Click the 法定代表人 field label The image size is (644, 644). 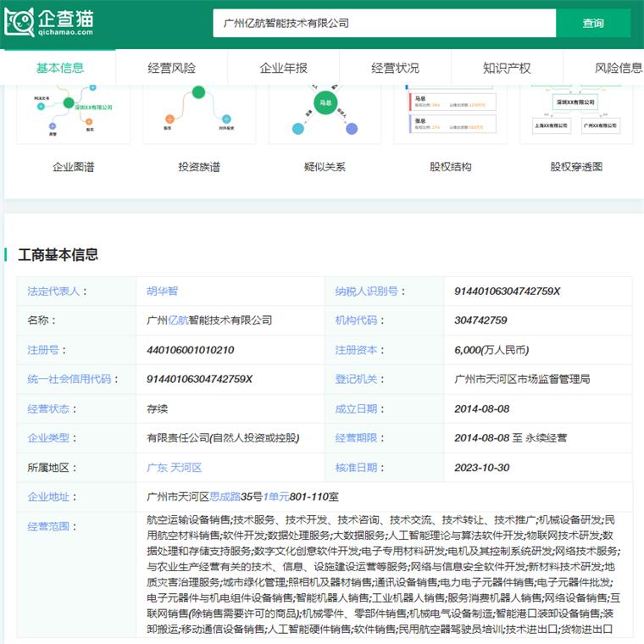point(53,291)
